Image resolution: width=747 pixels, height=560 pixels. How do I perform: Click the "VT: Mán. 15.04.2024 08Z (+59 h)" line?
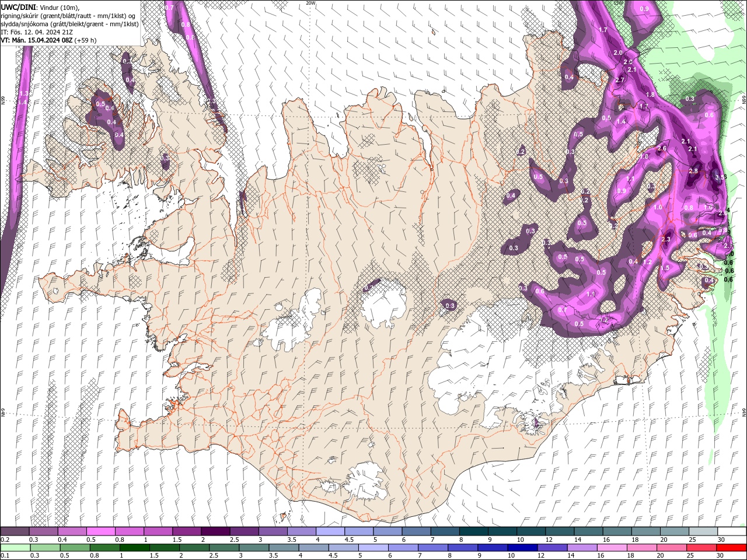coord(48,40)
